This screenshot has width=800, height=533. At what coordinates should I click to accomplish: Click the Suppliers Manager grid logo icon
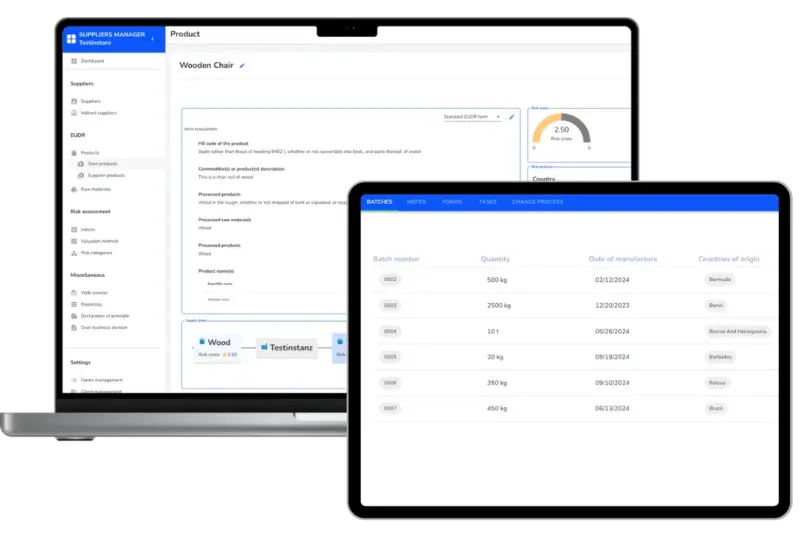point(71,39)
